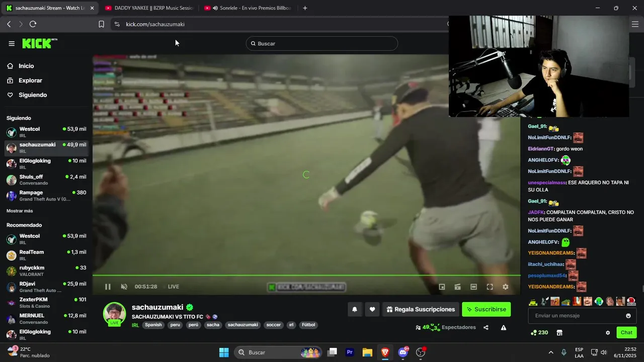This screenshot has height=362, width=644.
Task: Share the stream via share icon
Action: point(486,327)
